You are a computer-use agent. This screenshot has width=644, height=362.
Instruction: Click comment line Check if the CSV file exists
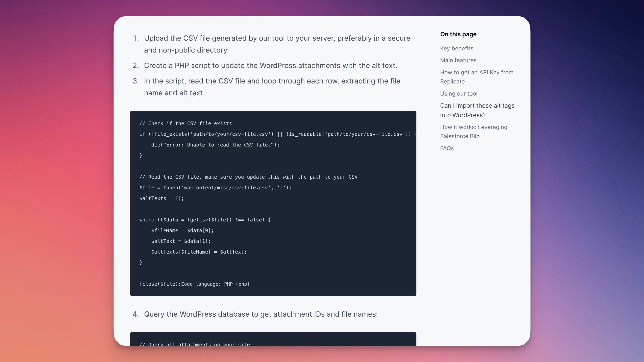pyautogui.click(x=186, y=124)
